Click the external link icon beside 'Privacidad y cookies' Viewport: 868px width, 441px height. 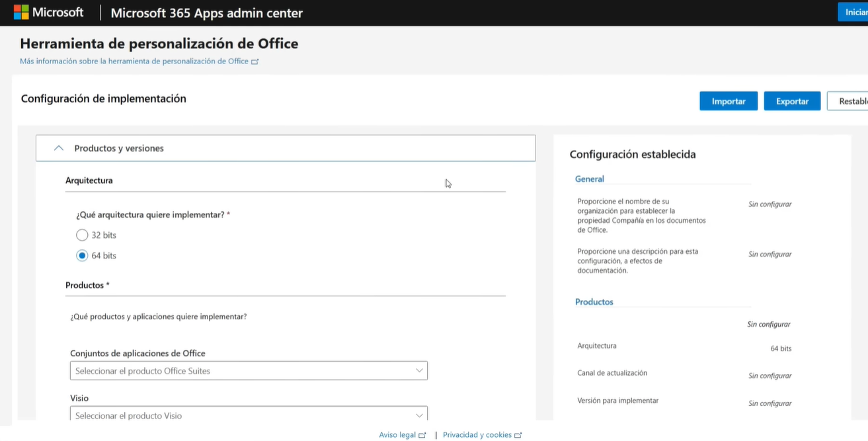pyautogui.click(x=518, y=434)
